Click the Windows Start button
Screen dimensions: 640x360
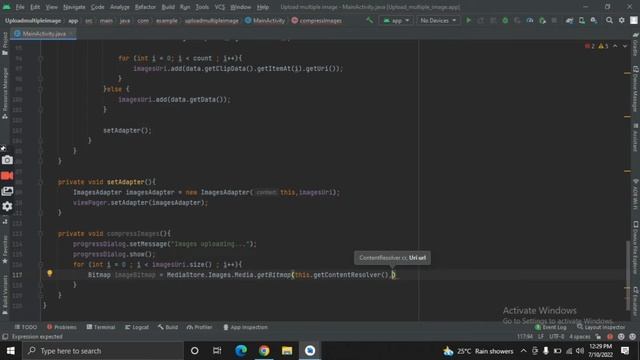tap(11, 351)
